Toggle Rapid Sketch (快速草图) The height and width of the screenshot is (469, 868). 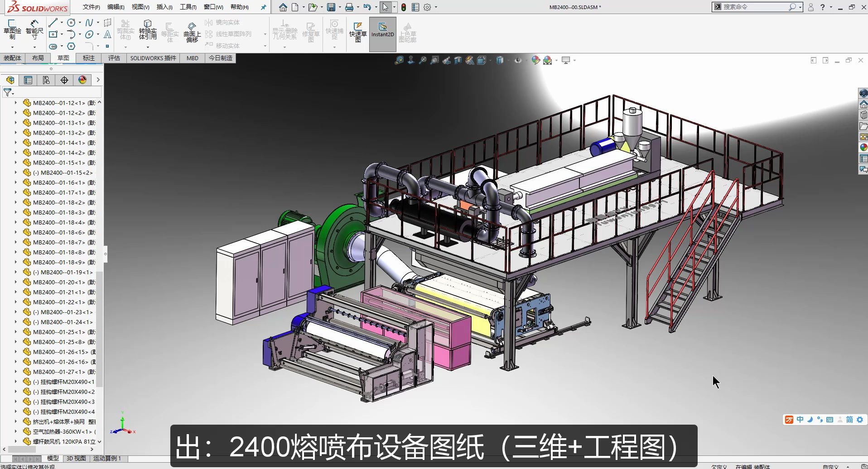[x=358, y=32]
